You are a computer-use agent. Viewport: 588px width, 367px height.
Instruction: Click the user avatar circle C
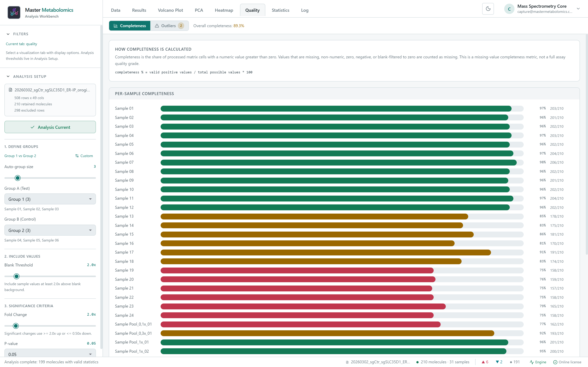509,9
